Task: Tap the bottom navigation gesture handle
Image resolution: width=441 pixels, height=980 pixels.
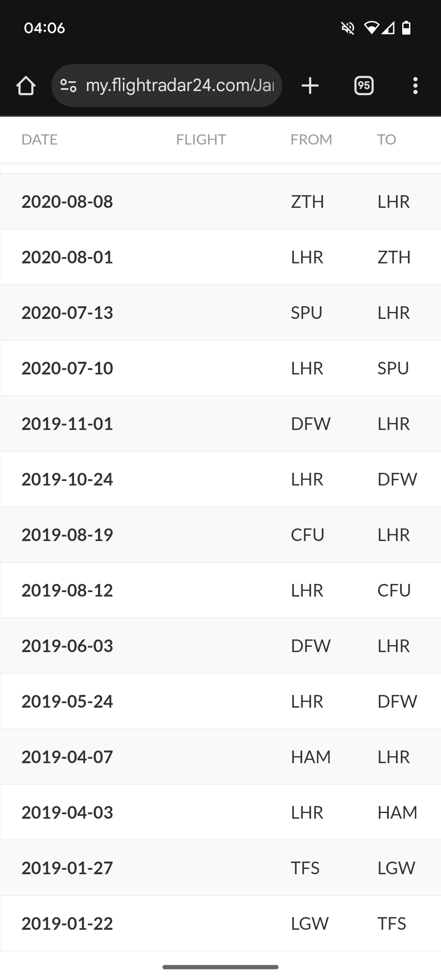Action: (220, 967)
